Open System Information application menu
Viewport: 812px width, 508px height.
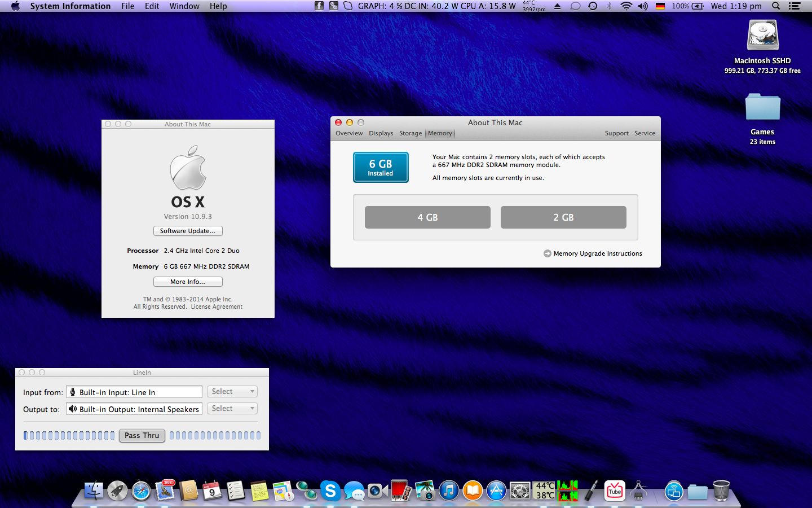(70, 6)
